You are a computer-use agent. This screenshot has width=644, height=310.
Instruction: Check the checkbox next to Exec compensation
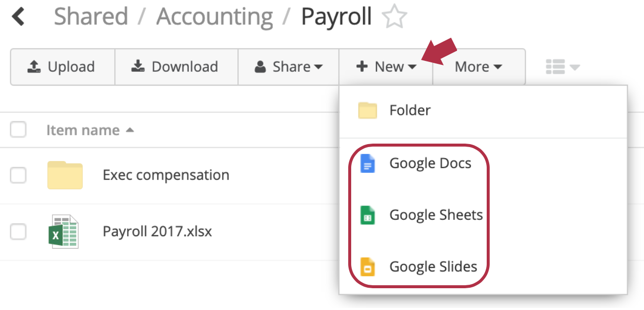(18, 175)
